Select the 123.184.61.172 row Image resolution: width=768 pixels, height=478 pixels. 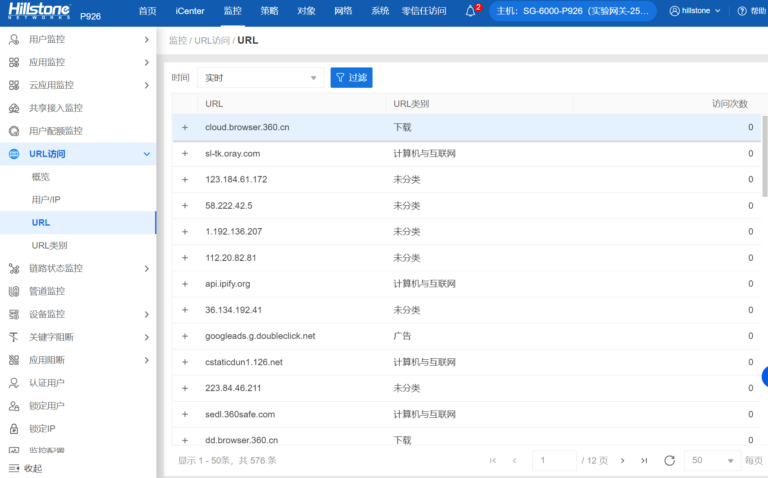click(466, 180)
